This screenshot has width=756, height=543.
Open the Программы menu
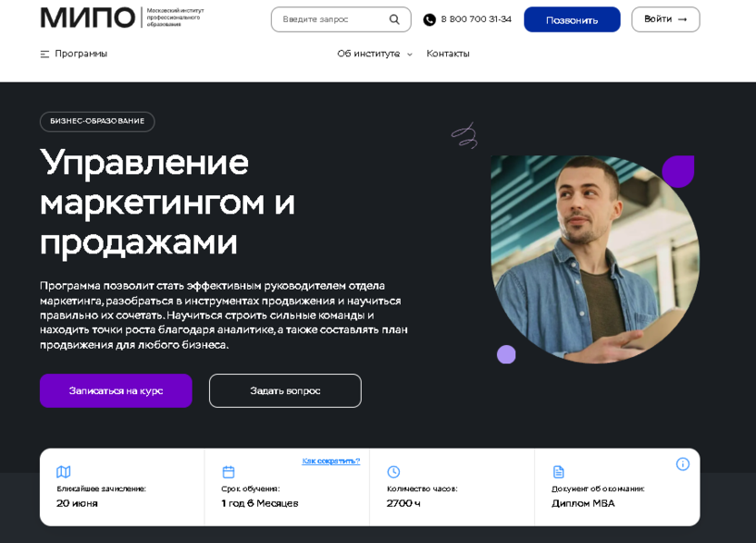81,54
